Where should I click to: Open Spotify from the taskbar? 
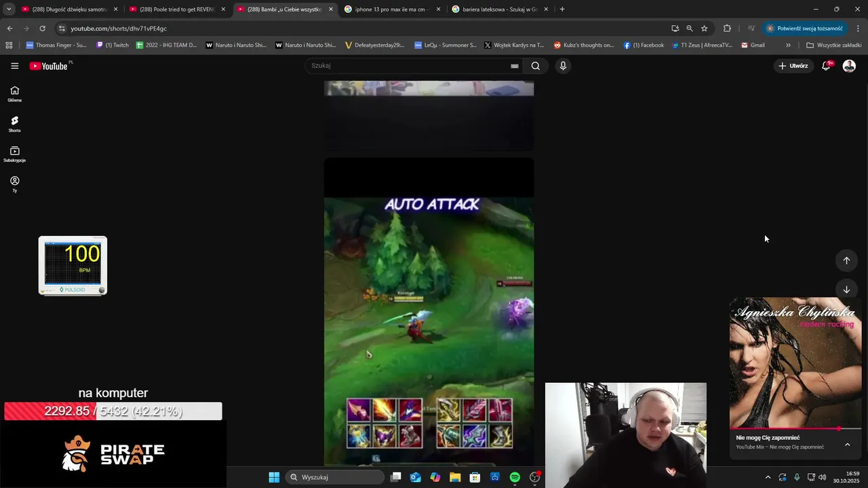coord(515,477)
